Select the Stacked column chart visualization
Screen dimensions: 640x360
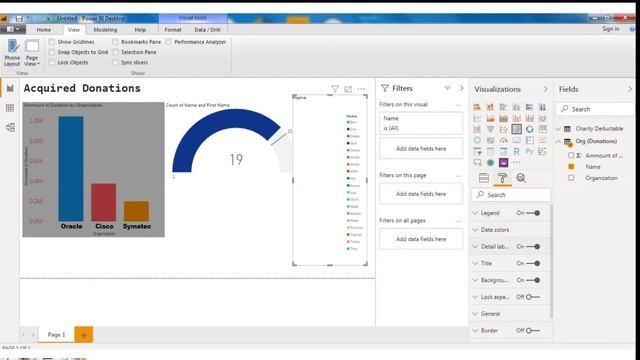[x=490, y=107]
